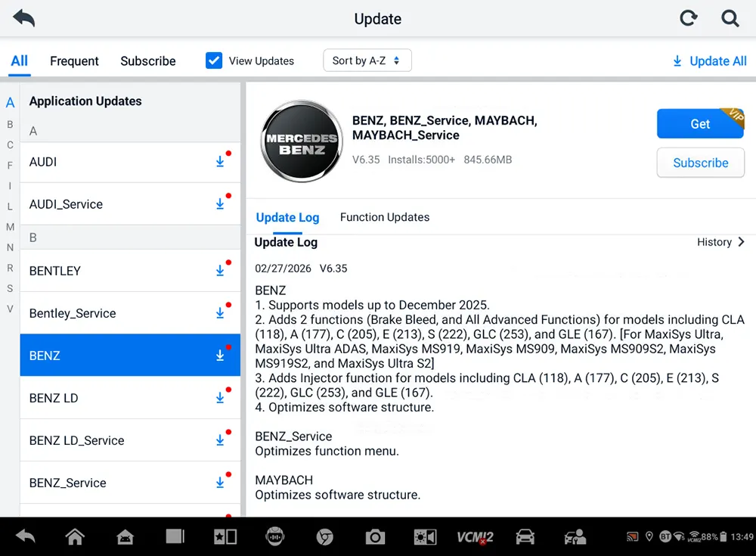Jump to letter M in index
The width and height of the screenshot is (756, 556).
pyautogui.click(x=10, y=227)
